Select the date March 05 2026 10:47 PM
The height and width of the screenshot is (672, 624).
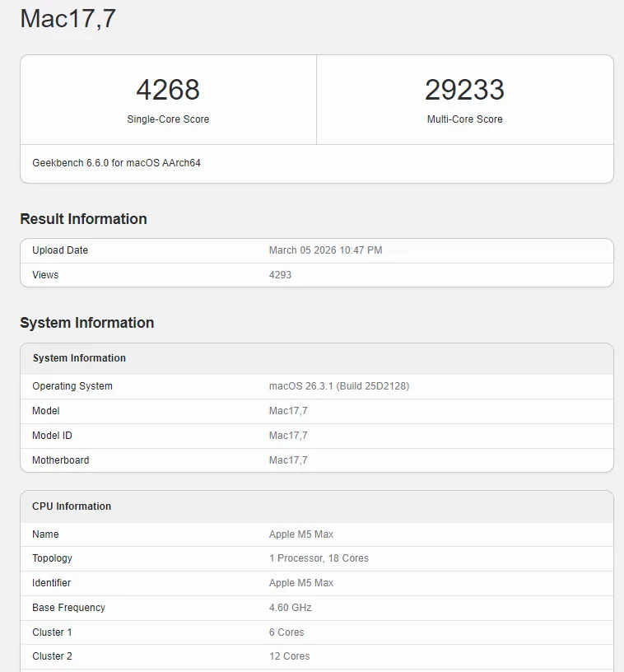coord(325,250)
